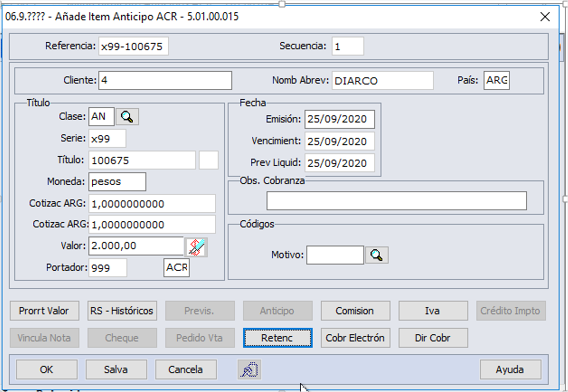The width and height of the screenshot is (568, 392).
Task: Focus the Valor field showing 2.000,00
Action: point(136,246)
